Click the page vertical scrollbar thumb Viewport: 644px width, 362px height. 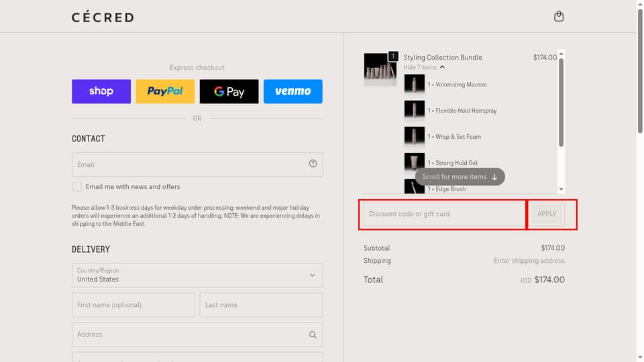(640, 70)
